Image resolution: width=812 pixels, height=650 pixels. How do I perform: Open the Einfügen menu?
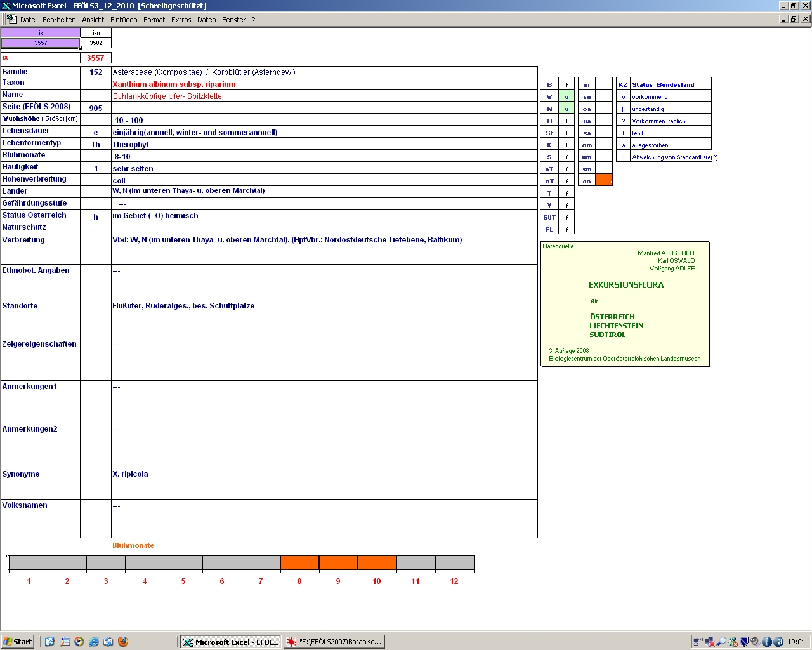coord(124,20)
